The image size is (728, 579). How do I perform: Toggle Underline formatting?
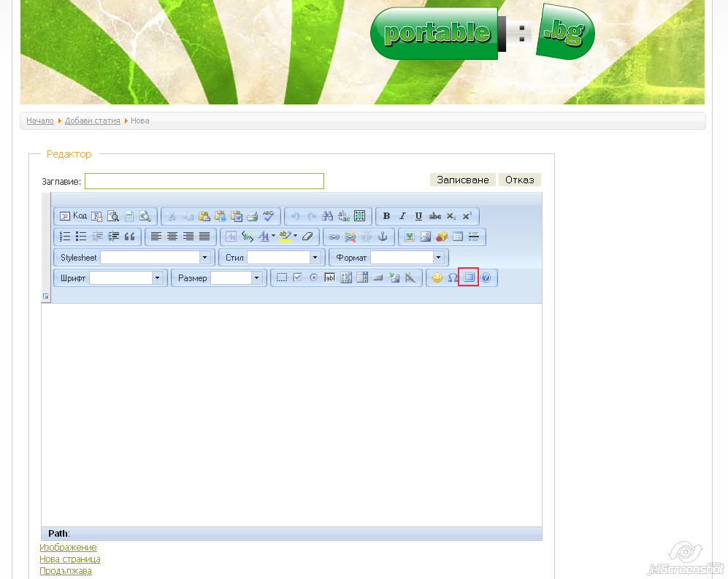pyautogui.click(x=418, y=216)
